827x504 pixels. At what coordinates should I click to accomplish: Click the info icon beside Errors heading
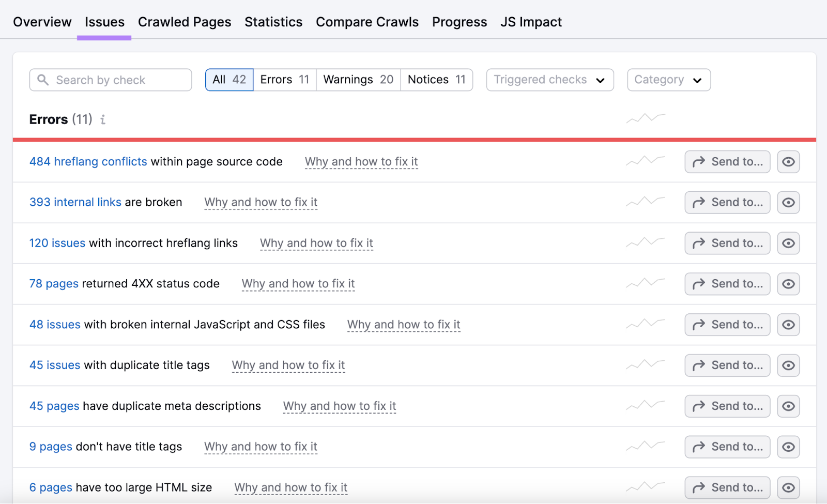103,119
